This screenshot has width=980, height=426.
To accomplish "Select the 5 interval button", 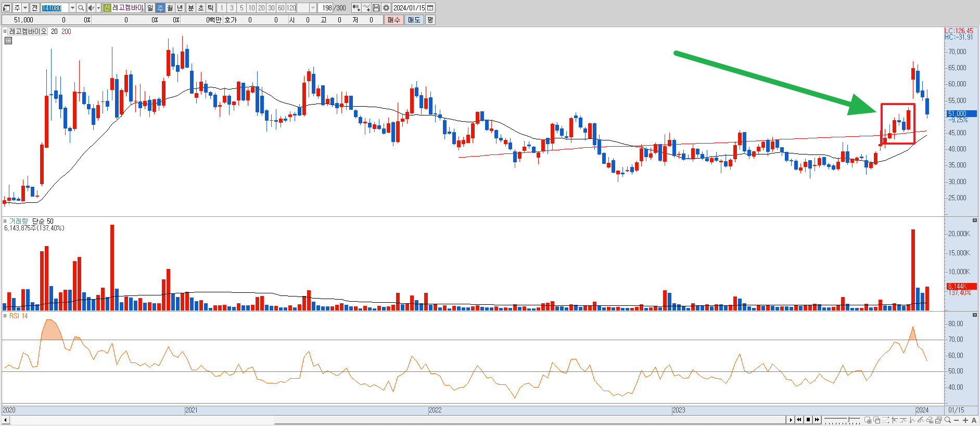I will (241, 8).
